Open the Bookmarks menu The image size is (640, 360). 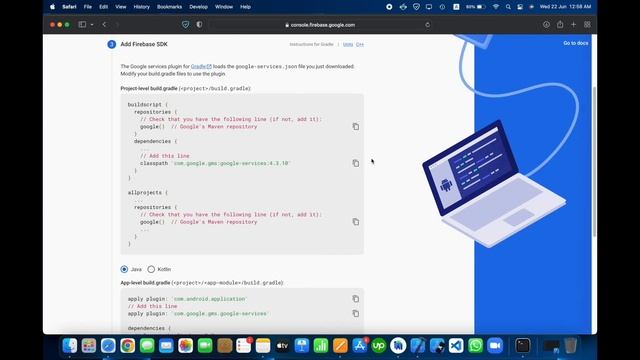[x=169, y=7]
